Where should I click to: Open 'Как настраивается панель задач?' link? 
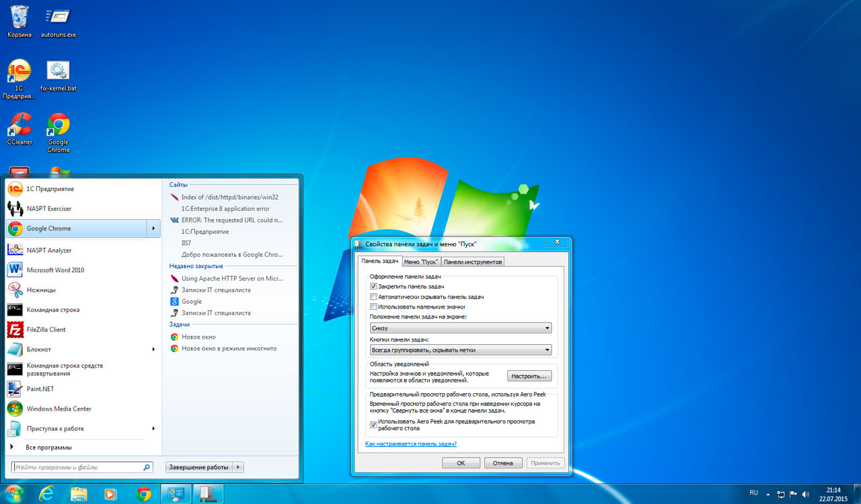410,444
